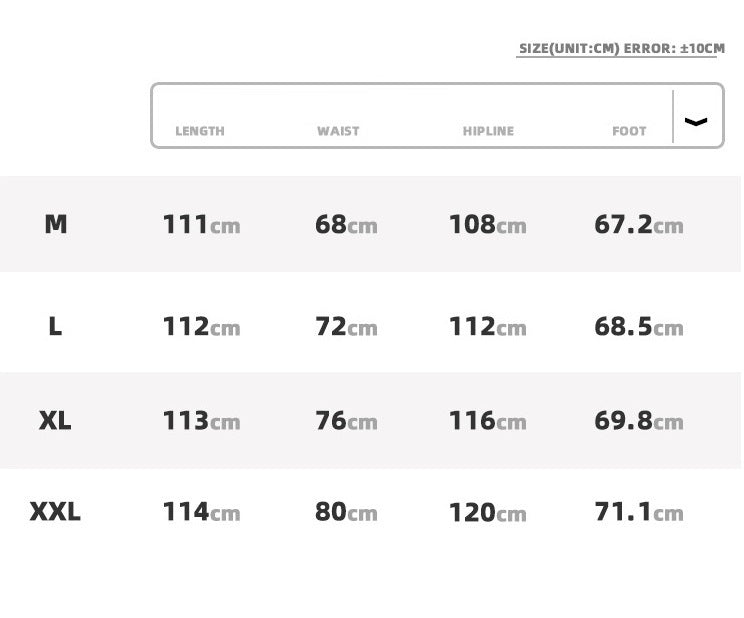Click the HIPLINE column header
Image resolution: width=744 pixels, height=618 pixels.
[x=488, y=131]
